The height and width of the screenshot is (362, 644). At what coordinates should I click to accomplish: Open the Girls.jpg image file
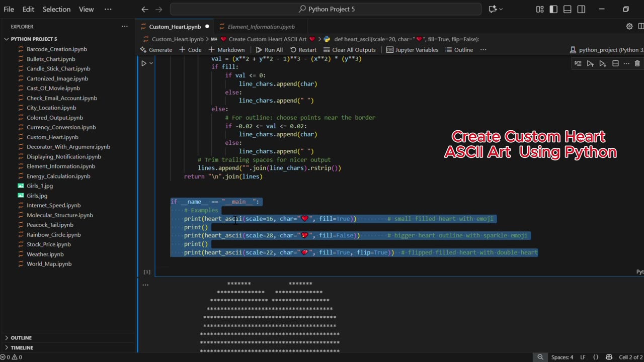pos(37,196)
